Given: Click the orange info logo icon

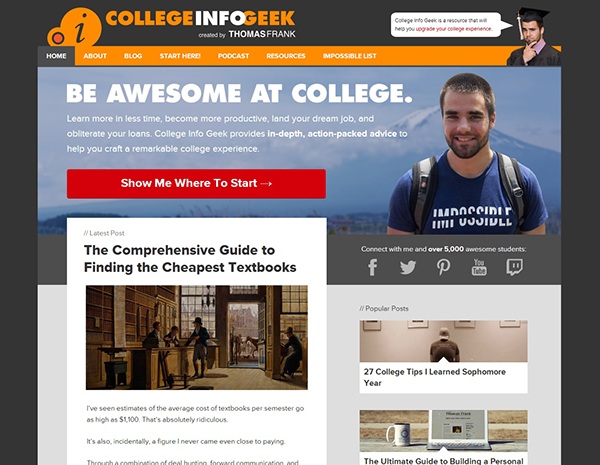Looking at the screenshot, I should coord(75,28).
